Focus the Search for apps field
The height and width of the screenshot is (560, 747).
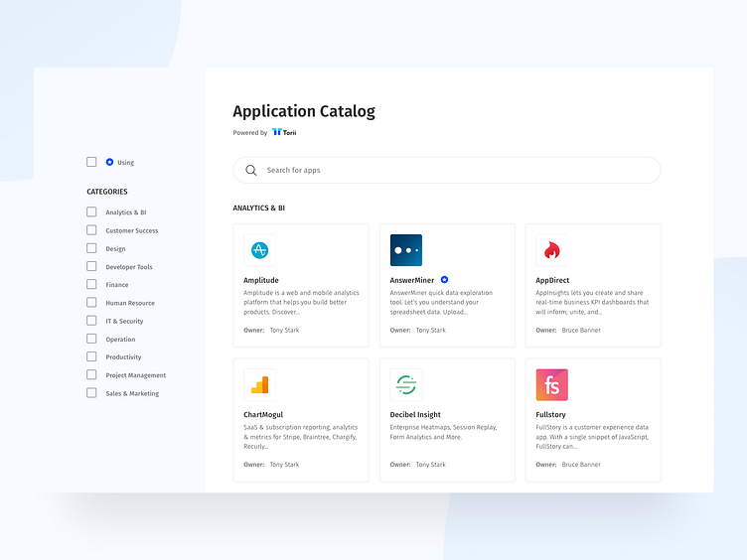tap(446, 170)
